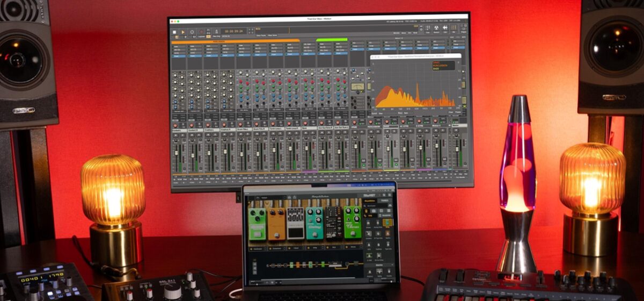Choose the orange-outlined pedal thumbnail in browser
Viewport: 644px width, 301px height.
[387, 223]
